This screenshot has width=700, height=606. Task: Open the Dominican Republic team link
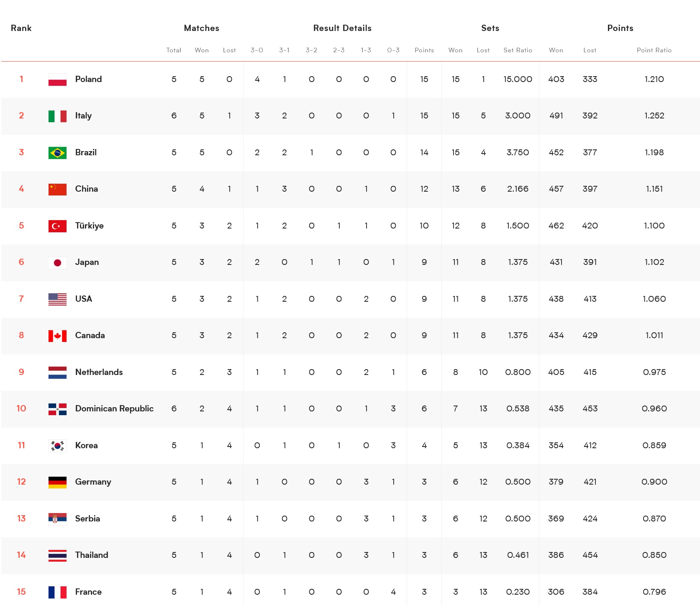pyautogui.click(x=114, y=408)
